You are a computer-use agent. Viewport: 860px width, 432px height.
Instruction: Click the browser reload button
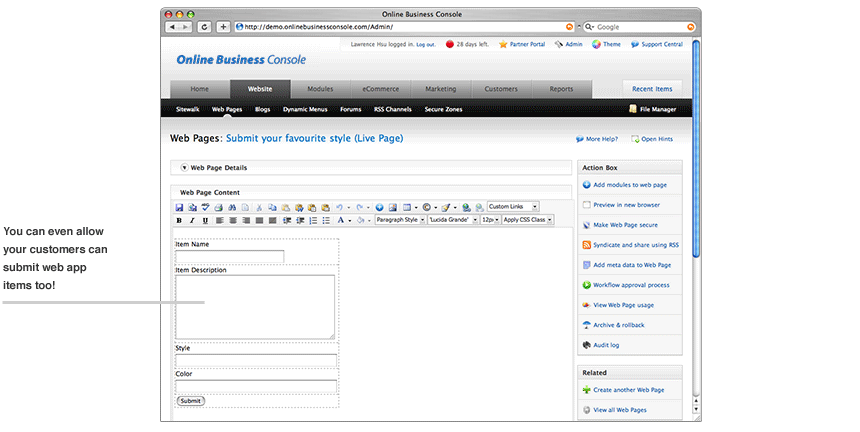coord(205,27)
